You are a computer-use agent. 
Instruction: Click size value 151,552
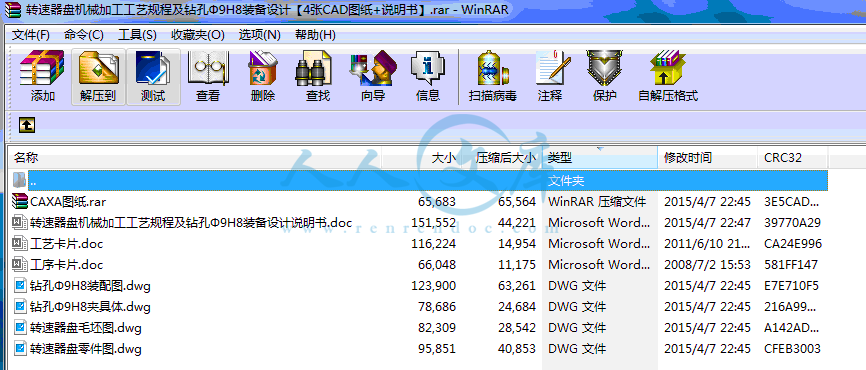[x=434, y=223]
